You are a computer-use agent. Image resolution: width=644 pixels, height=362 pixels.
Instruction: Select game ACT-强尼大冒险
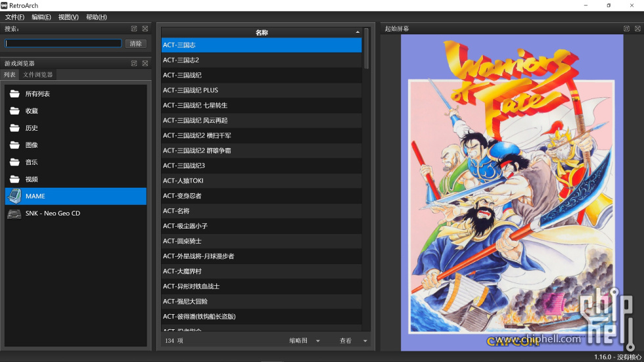click(x=262, y=302)
